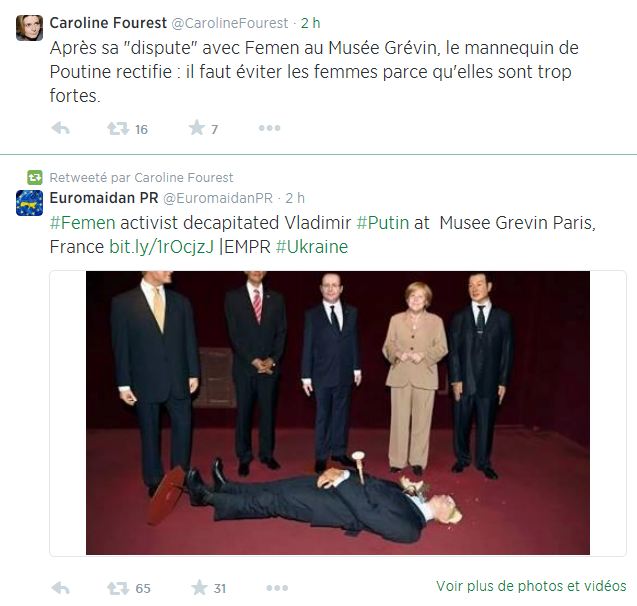Click Voir plus de photos et vidéos
This screenshot has height=606, width=637.
click(531, 586)
